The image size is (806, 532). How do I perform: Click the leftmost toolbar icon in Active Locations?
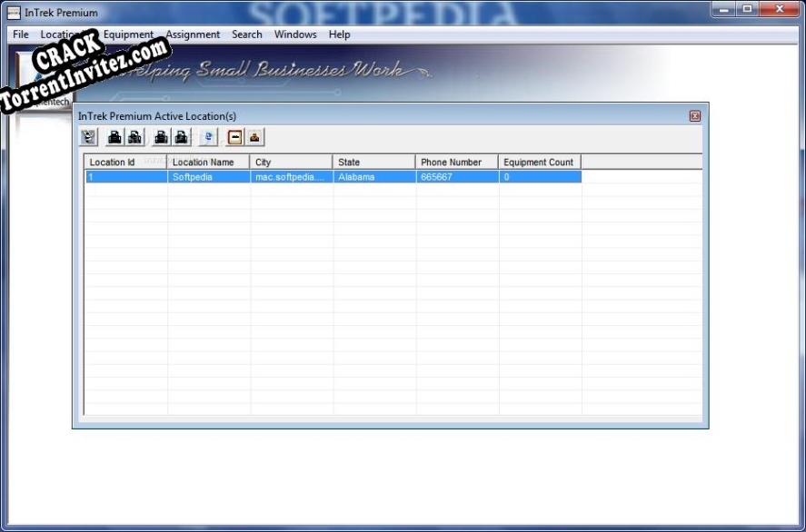(88, 137)
